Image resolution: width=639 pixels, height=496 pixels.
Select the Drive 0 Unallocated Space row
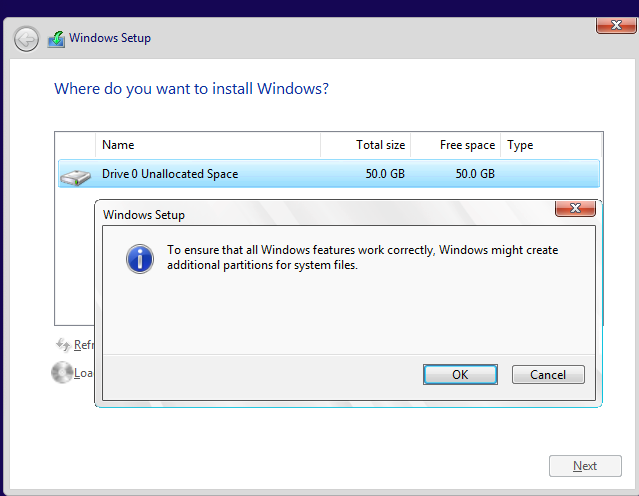(x=328, y=174)
